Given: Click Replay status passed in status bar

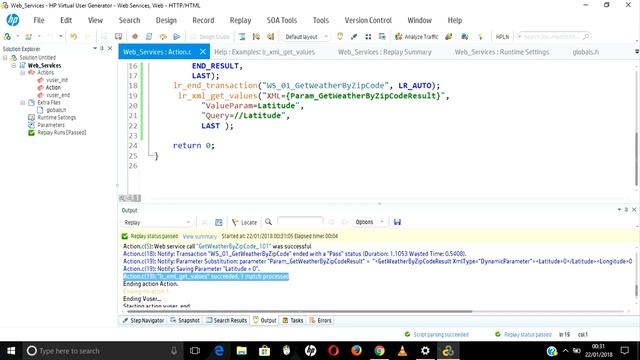Looking at the screenshot, I should click(x=527, y=334).
